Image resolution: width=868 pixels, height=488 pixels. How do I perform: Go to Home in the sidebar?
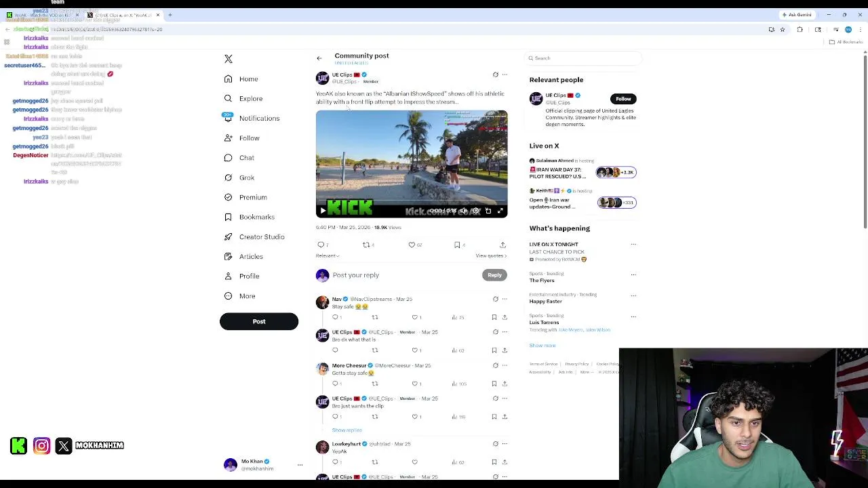click(x=241, y=79)
